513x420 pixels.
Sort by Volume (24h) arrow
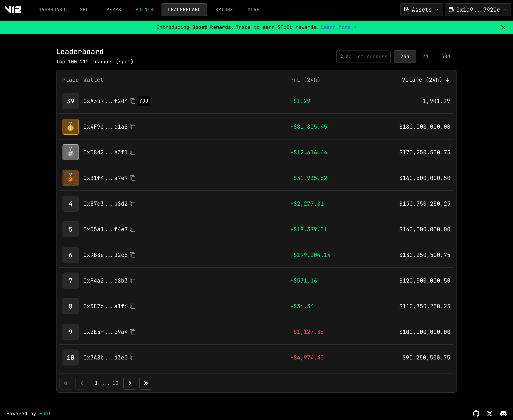(447, 80)
